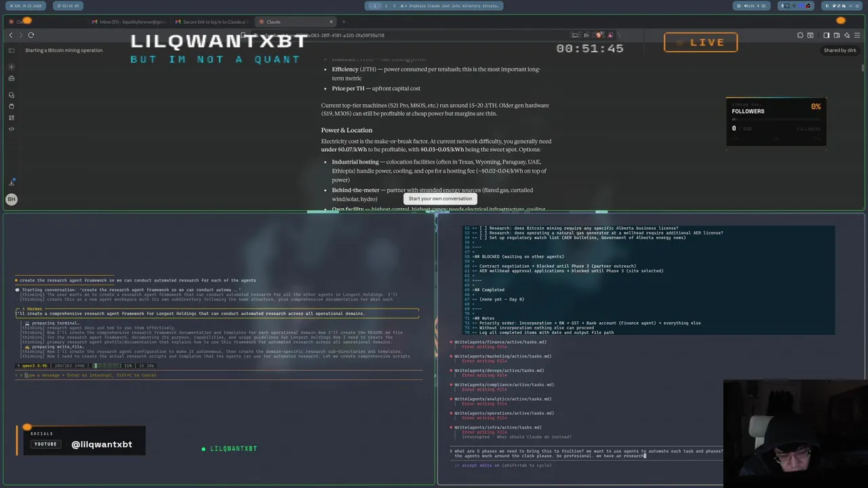868x488 pixels.
Task: Click the download icon with blue dot
Action: pos(12,182)
